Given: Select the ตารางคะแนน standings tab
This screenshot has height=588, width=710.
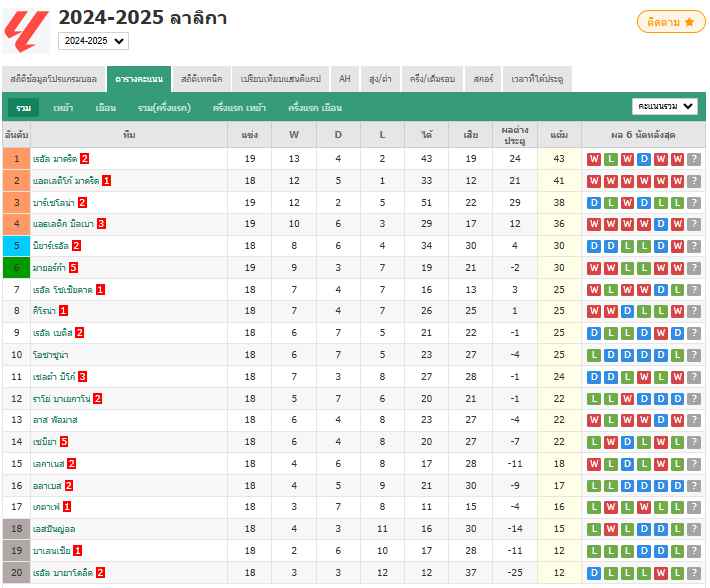Looking at the screenshot, I should tap(139, 79).
